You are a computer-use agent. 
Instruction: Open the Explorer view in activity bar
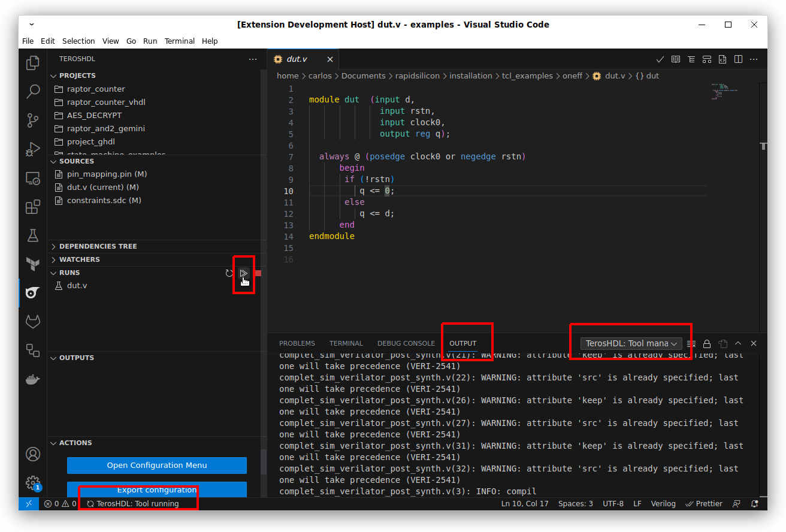tap(33, 63)
